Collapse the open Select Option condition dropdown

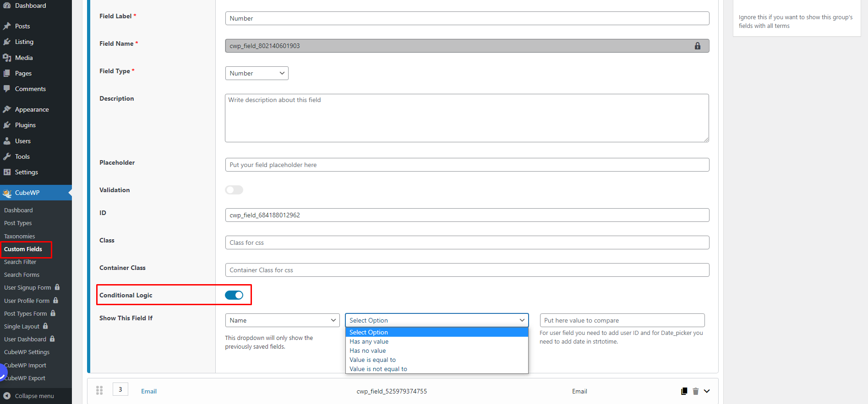(x=437, y=320)
